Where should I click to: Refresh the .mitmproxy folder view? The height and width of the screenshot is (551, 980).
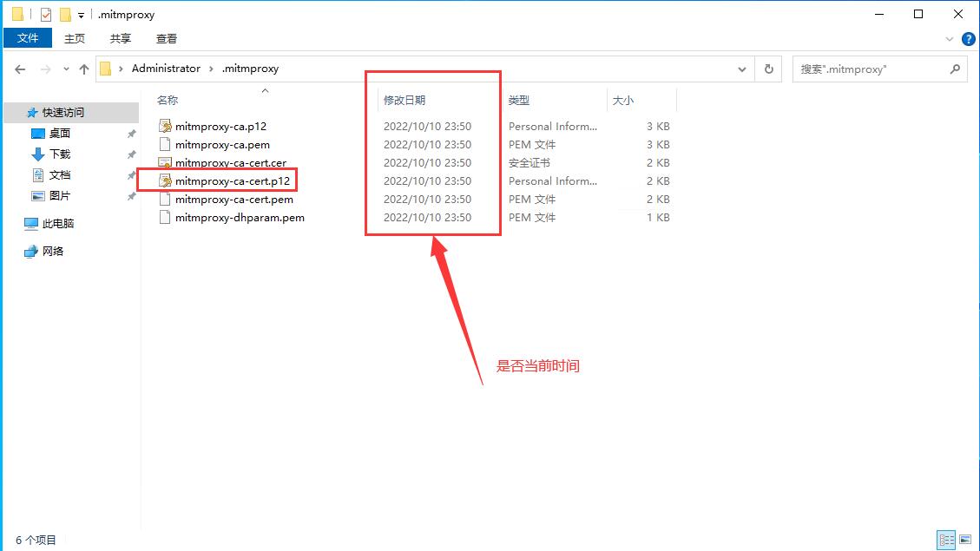(769, 69)
